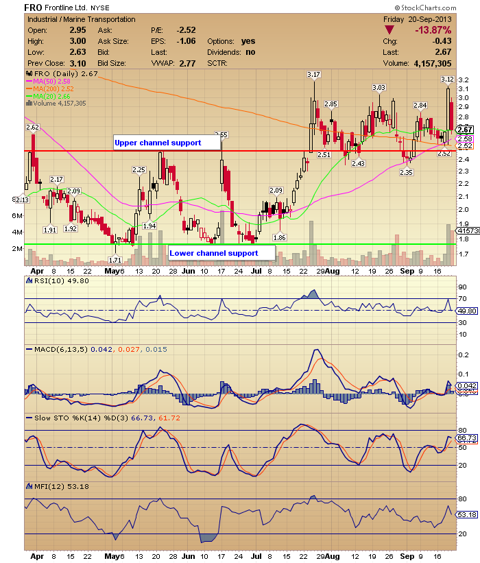The image size is (480, 563).
Task: Click the Low value 2.63
Action: click(x=78, y=52)
